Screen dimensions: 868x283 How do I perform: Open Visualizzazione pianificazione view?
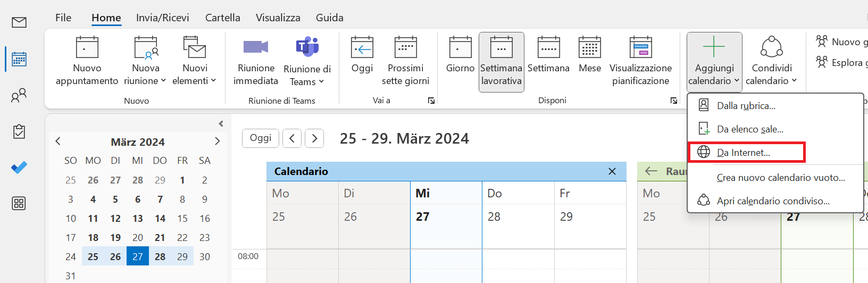click(x=640, y=61)
